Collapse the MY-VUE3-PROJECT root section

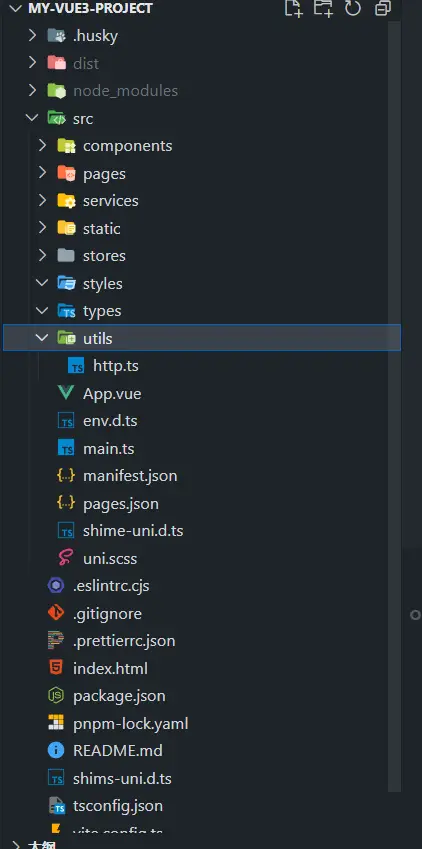(16, 8)
